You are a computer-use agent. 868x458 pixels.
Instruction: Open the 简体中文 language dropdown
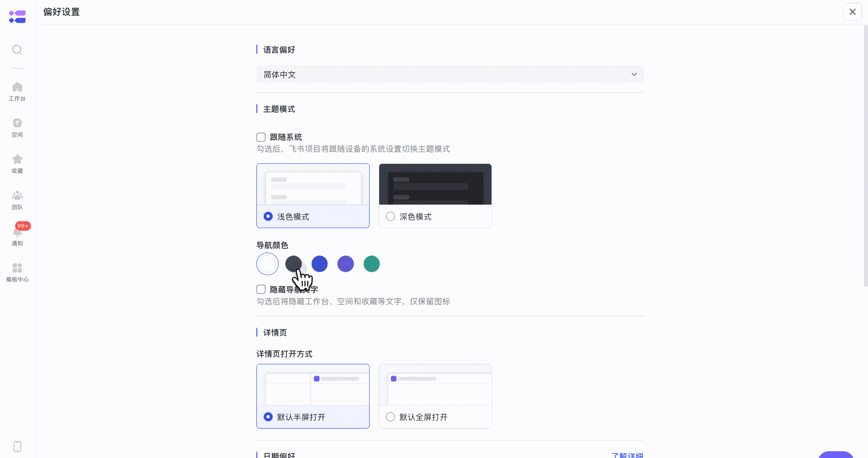coord(450,74)
